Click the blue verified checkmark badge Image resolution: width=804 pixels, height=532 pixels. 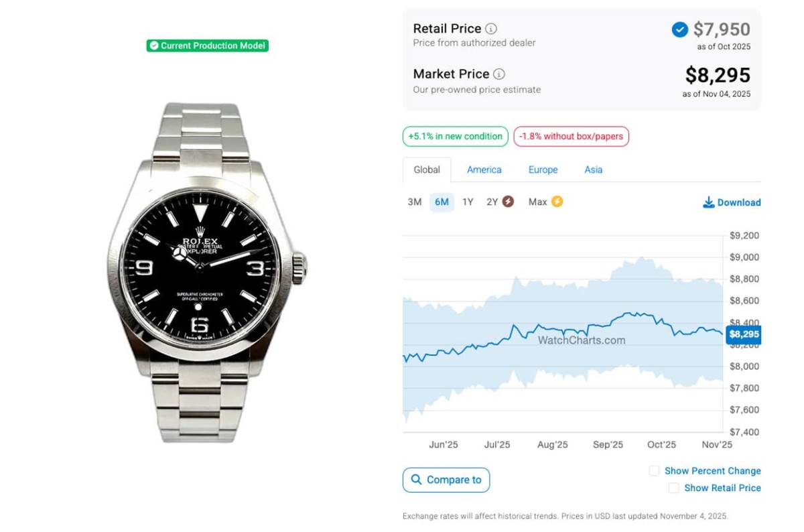click(x=679, y=29)
